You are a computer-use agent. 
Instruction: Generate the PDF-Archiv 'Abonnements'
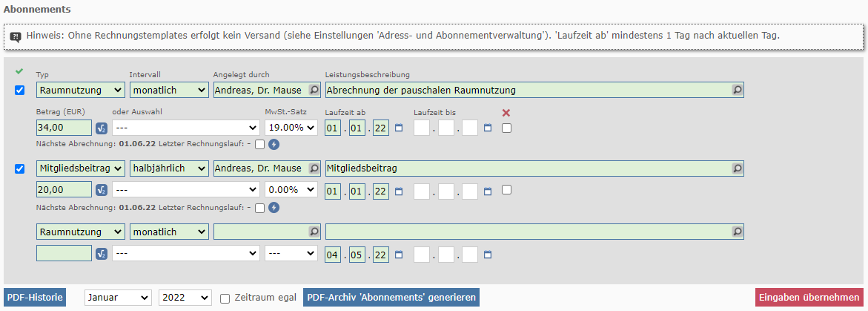click(391, 298)
